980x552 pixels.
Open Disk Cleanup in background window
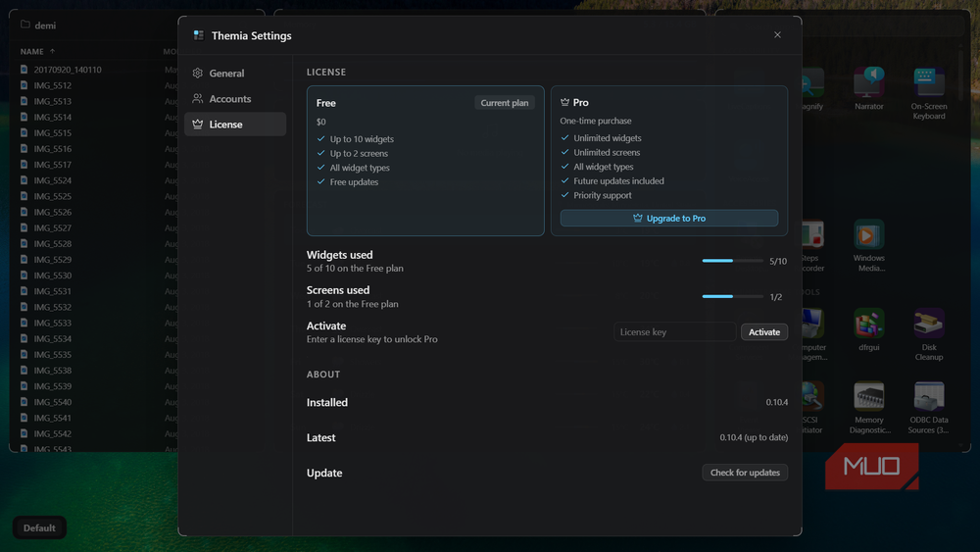929,334
